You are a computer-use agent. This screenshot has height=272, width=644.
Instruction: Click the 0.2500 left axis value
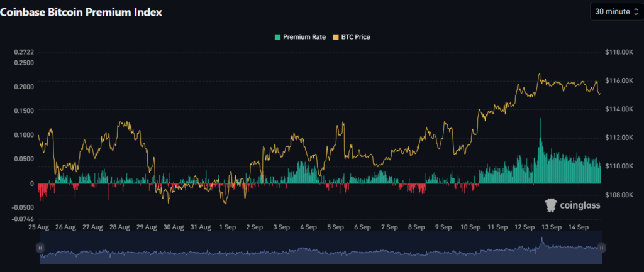click(24, 63)
